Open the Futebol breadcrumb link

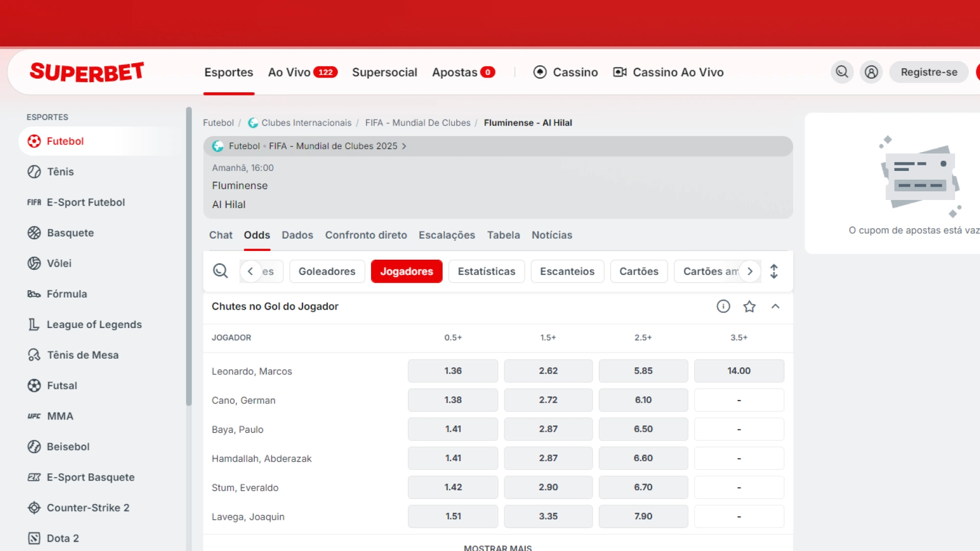(218, 123)
